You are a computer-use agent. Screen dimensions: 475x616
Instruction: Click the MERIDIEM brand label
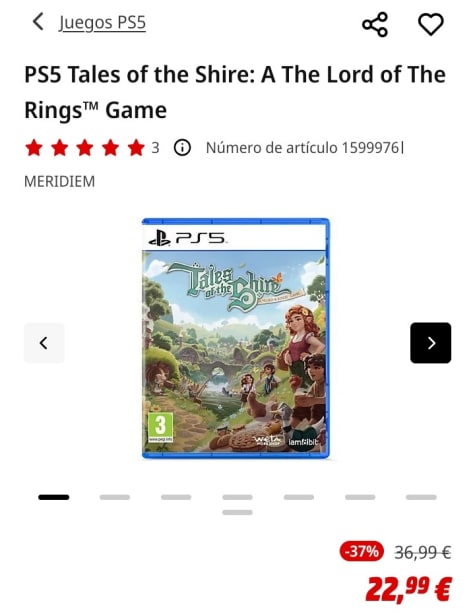click(x=60, y=182)
